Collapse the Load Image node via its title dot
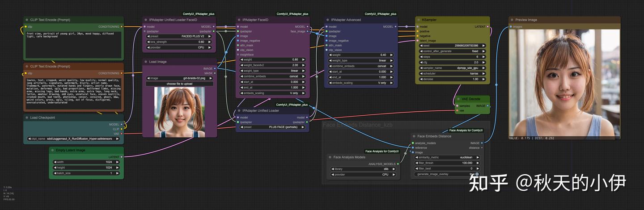The height and width of the screenshot is (210, 644). (x=146, y=62)
